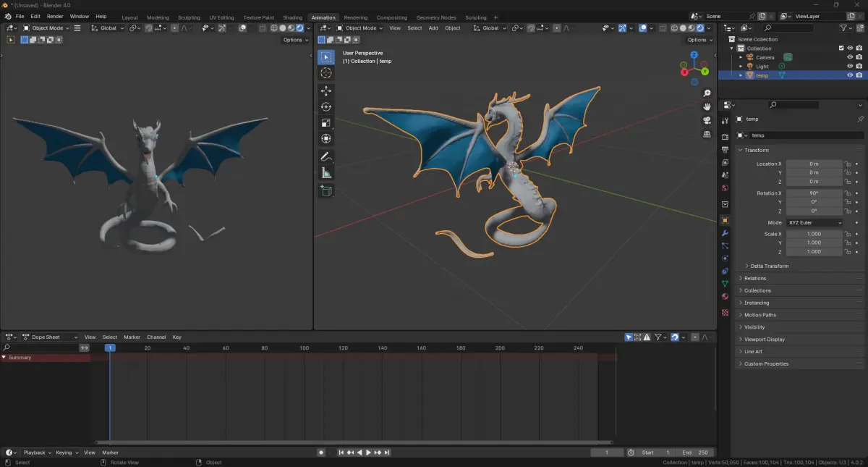
Task: Click the End 250 frame field
Action: (694, 453)
